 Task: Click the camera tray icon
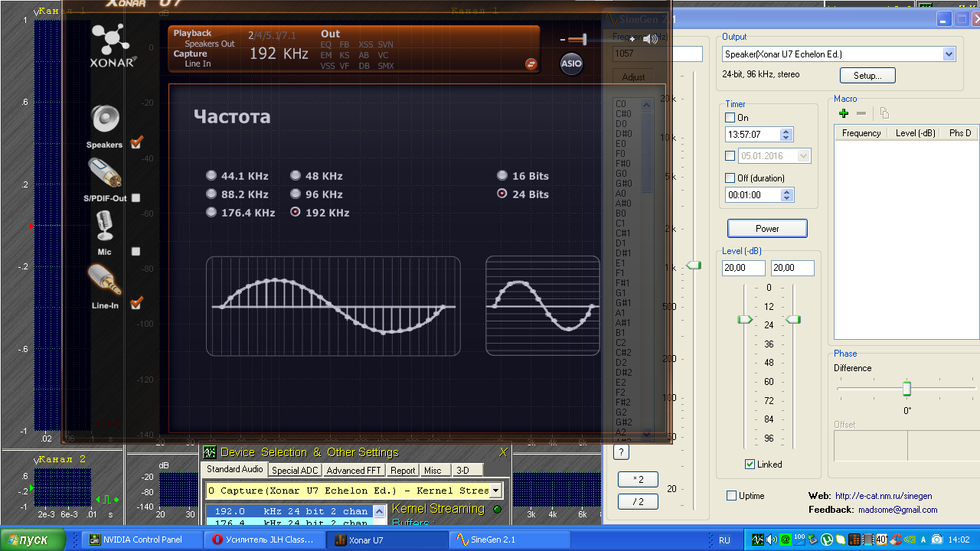click(x=936, y=540)
